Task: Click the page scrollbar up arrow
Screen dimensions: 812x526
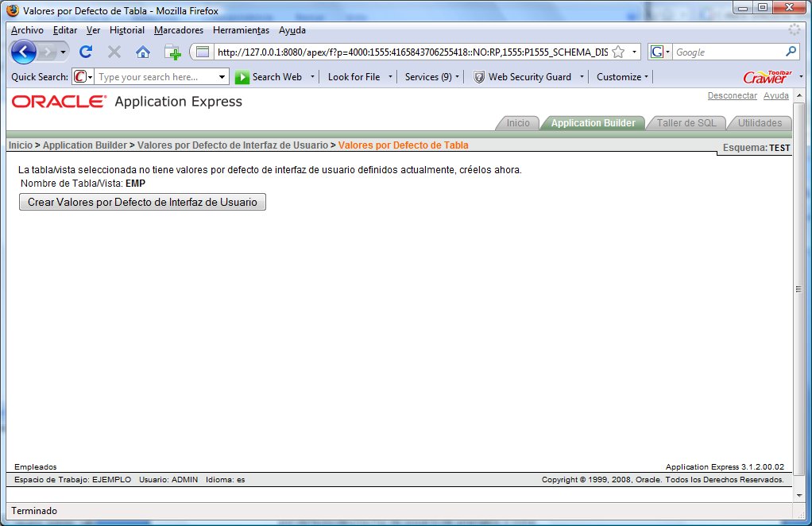Action: 799,96
